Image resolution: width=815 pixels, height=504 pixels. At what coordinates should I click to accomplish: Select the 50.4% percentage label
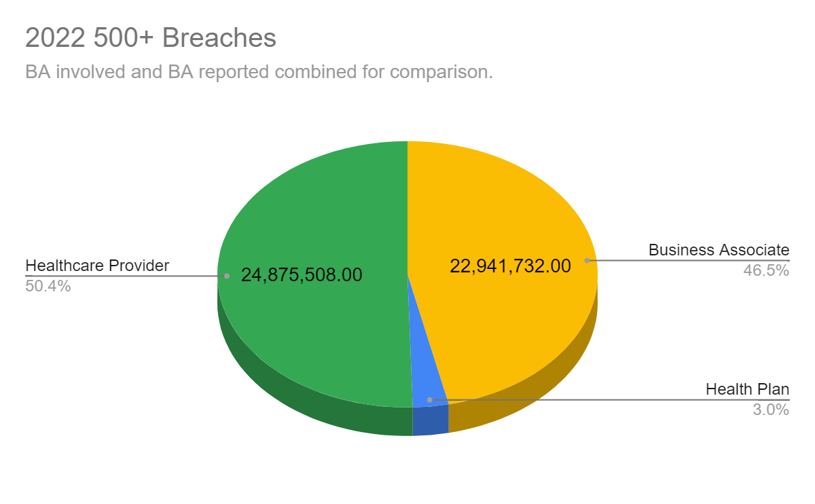coord(48,286)
